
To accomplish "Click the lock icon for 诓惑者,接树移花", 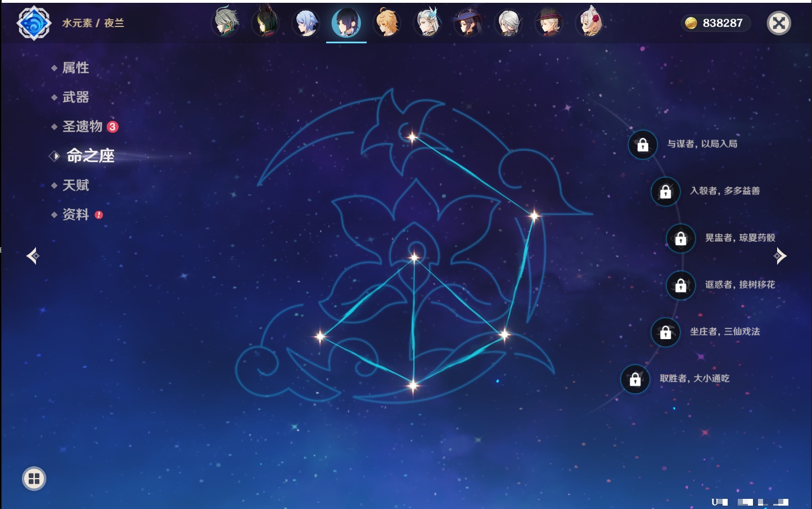I will (x=681, y=285).
